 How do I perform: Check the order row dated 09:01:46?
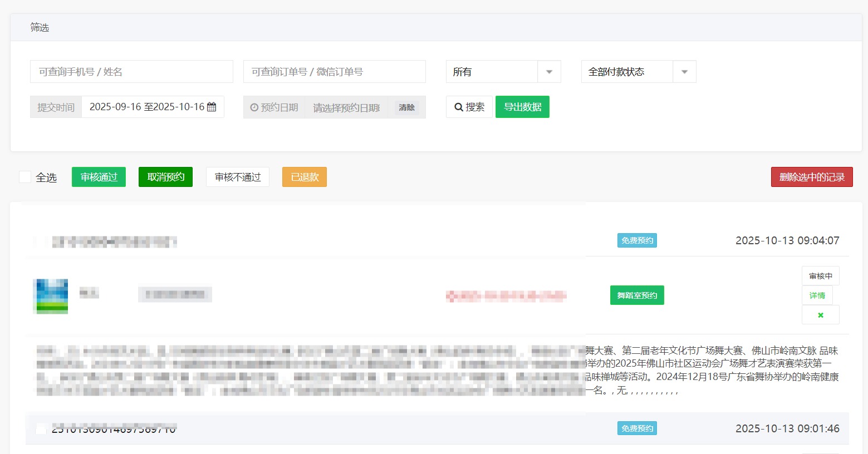41,428
